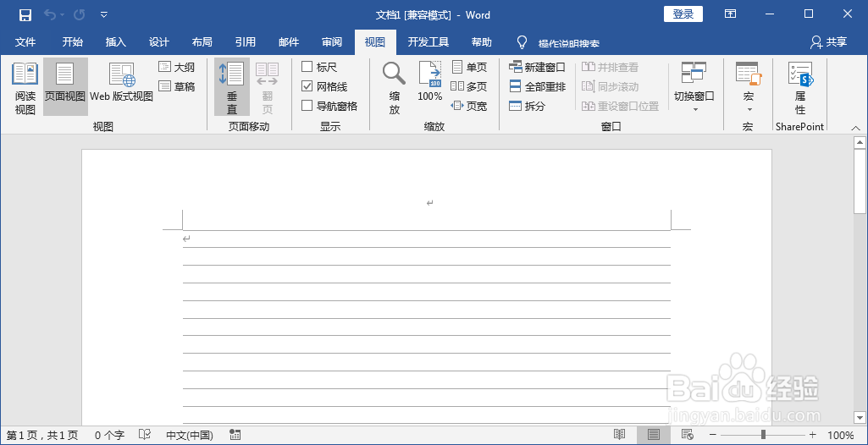
Task: Switch to 阅读视图 (Read Mode)
Action: point(25,89)
